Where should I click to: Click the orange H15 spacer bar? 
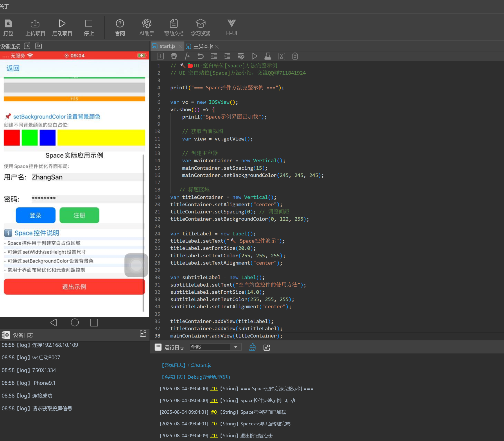[x=74, y=99]
